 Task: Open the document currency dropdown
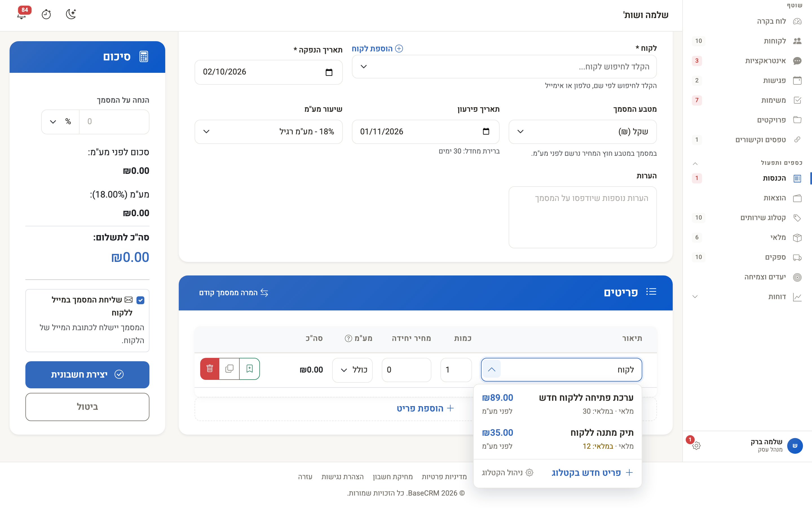[582, 132]
